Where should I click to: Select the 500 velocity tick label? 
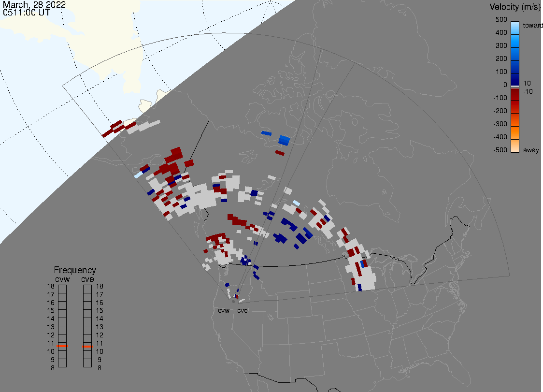(x=501, y=19)
